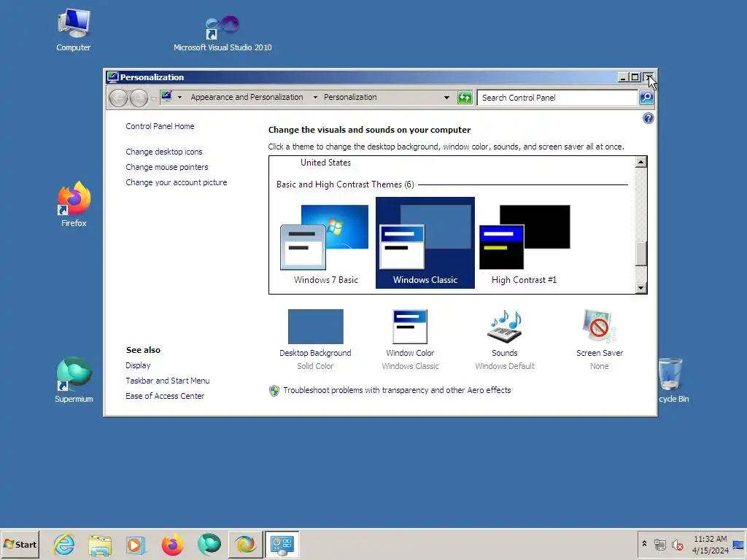This screenshot has height=560, width=747.
Task: Click the Personalization breadcrumb
Action: pos(350,97)
